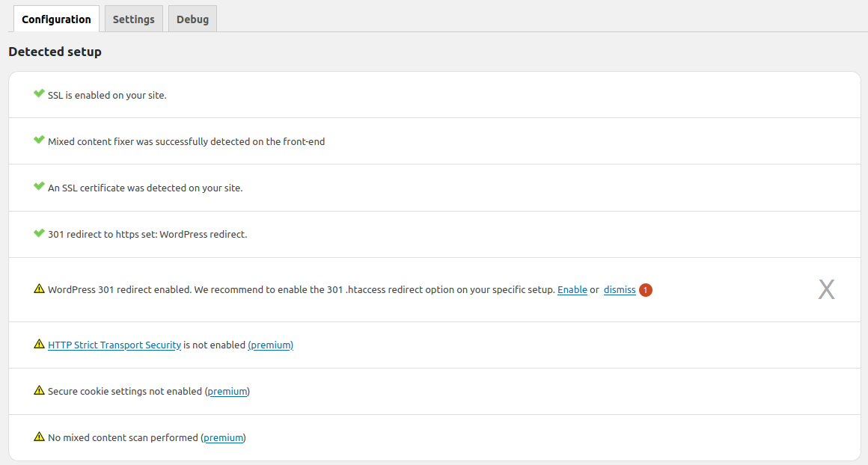Click the X on the WordPress redirect warning row
The image size is (868, 465).
[x=826, y=289]
